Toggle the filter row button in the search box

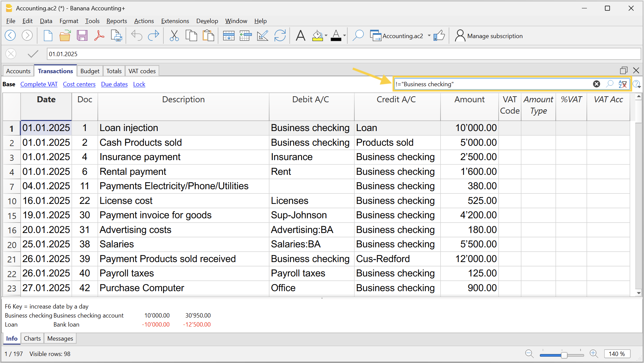(622, 84)
